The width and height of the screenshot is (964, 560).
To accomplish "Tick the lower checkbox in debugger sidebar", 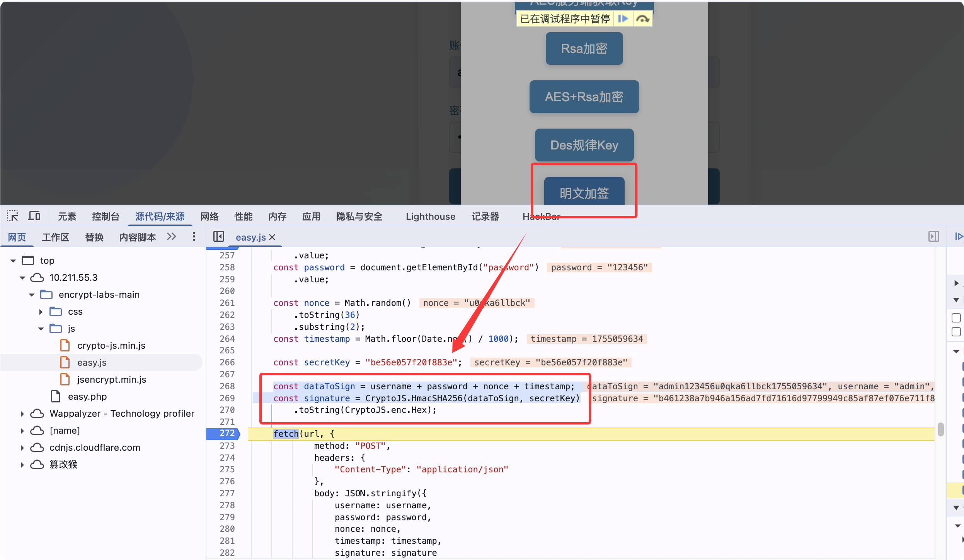I will pos(956,332).
